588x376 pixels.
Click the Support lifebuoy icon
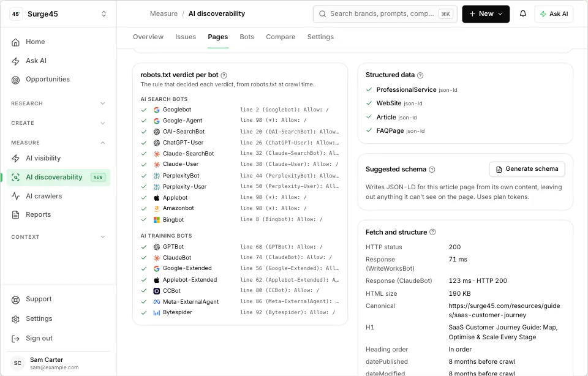pyautogui.click(x=15, y=299)
